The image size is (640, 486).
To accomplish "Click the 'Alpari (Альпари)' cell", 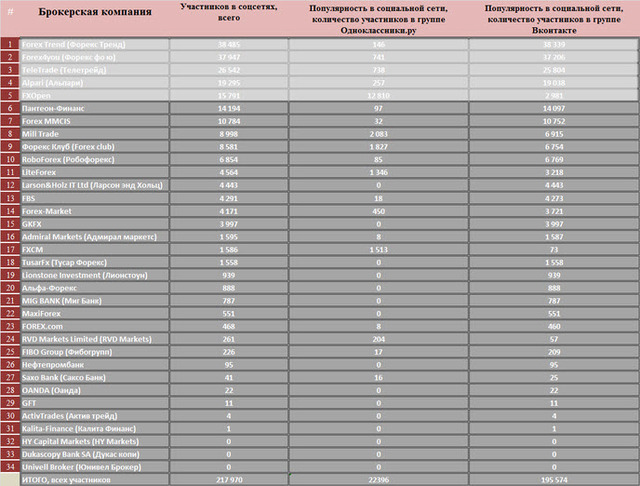I will click(95, 83).
